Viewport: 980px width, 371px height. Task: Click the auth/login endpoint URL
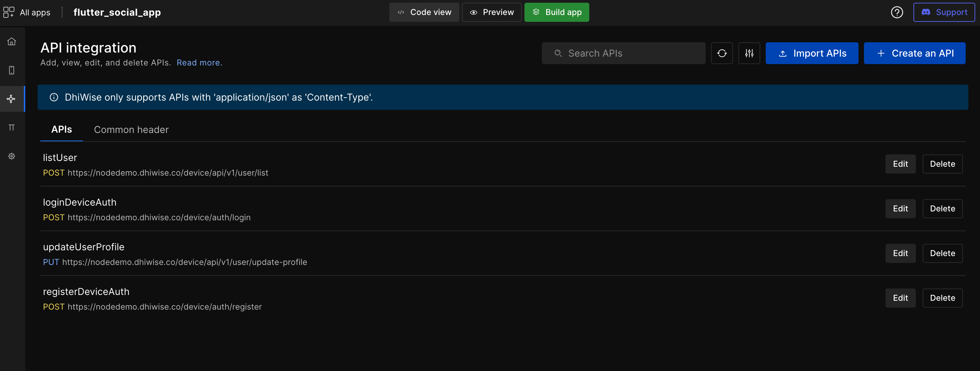159,218
